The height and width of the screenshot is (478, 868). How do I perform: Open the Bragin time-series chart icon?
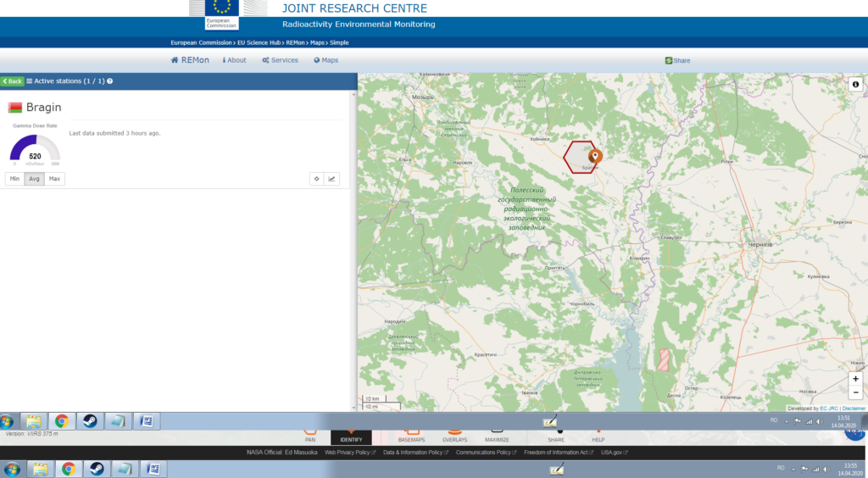point(331,179)
